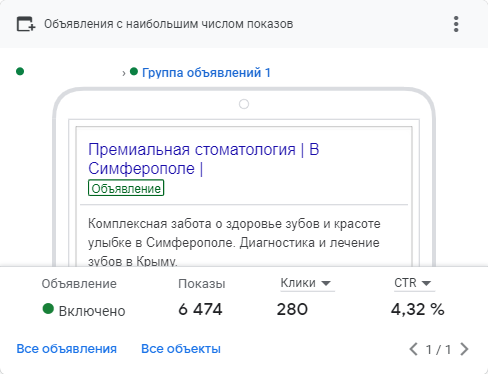Open the Все объекты link
The width and height of the screenshot is (488, 374).
181,349
